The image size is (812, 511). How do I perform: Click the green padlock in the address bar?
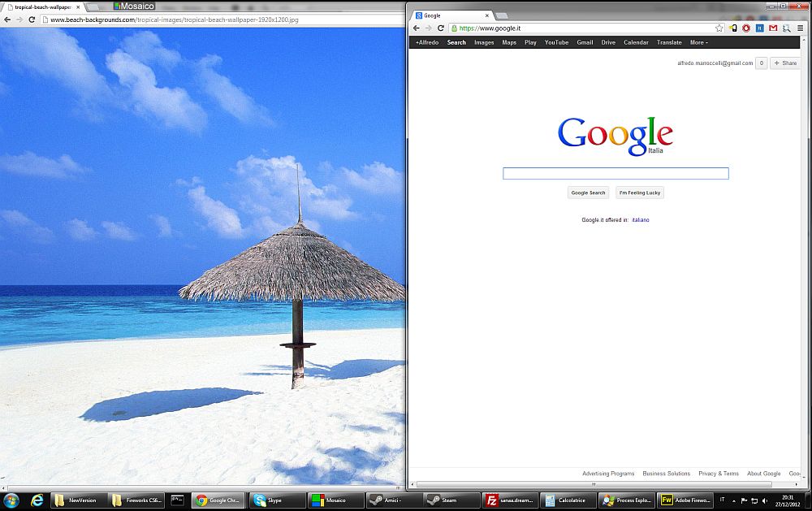[x=457, y=27]
